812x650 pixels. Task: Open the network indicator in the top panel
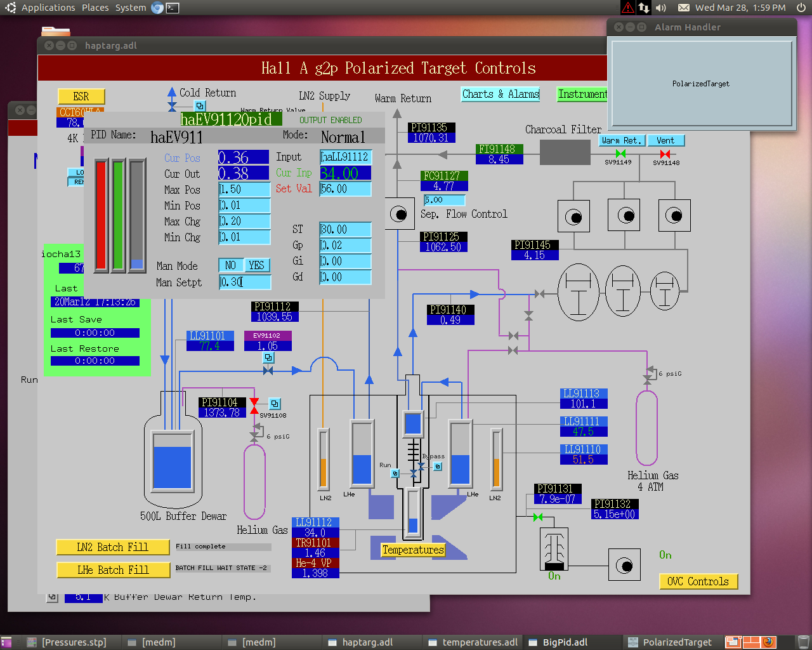[x=644, y=8]
